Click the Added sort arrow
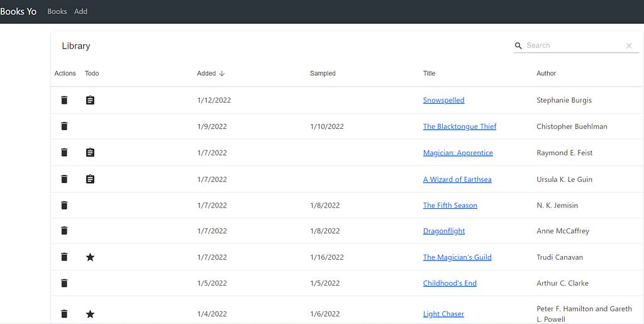 222,74
